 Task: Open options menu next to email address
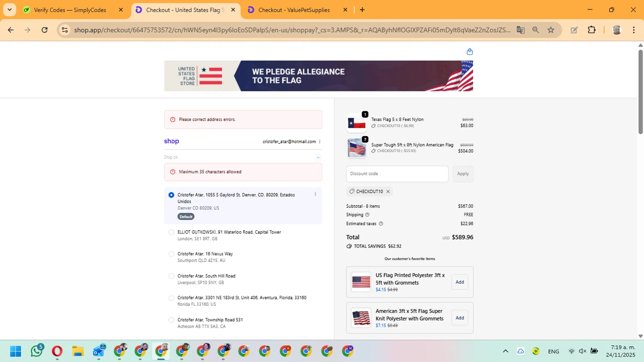(x=320, y=142)
